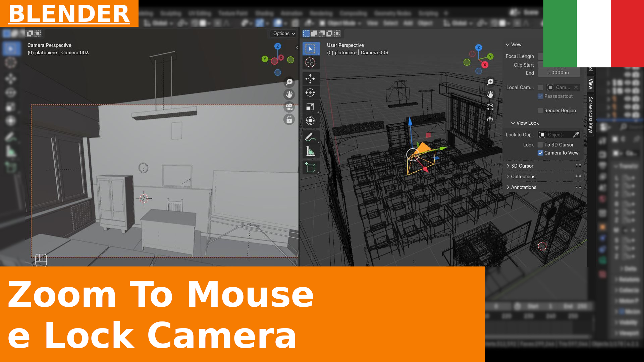The height and width of the screenshot is (362, 644).
Task: Collapse the View Lock subpanel
Action: coord(513,123)
